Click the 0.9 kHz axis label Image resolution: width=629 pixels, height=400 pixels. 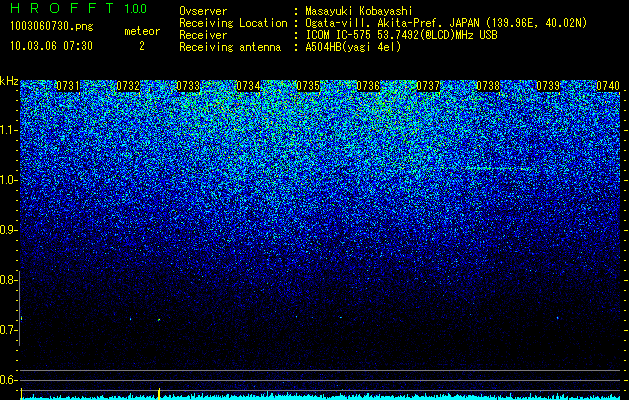pyautogui.click(x=9, y=230)
